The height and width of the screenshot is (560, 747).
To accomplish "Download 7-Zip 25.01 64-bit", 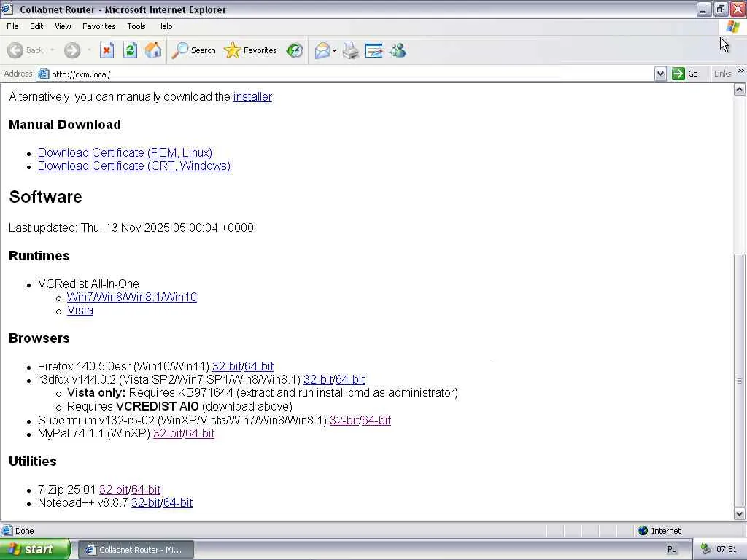I will point(146,489).
